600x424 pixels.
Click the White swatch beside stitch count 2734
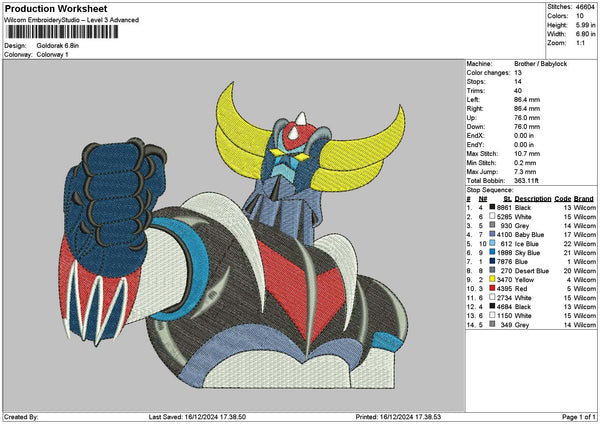click(492, 297)
